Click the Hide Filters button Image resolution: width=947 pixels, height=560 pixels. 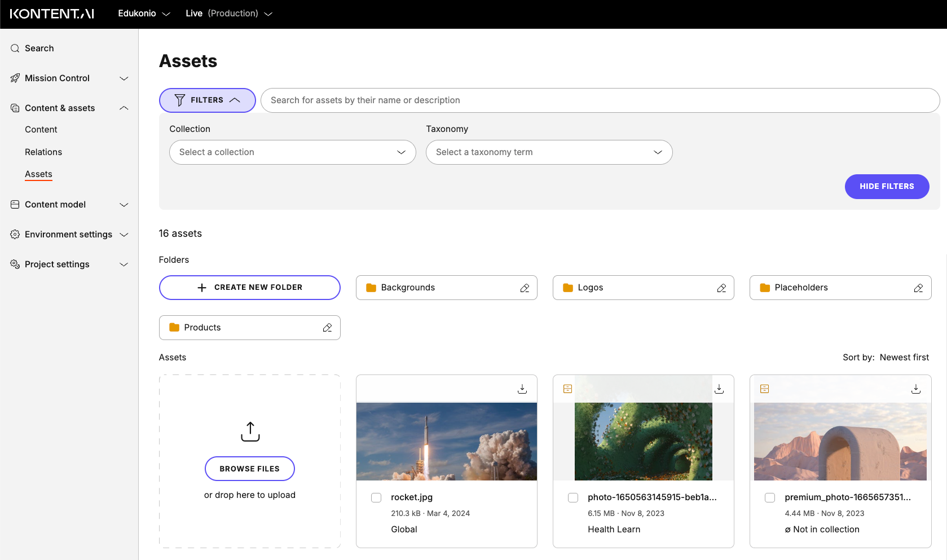click(x=887, y=186)
